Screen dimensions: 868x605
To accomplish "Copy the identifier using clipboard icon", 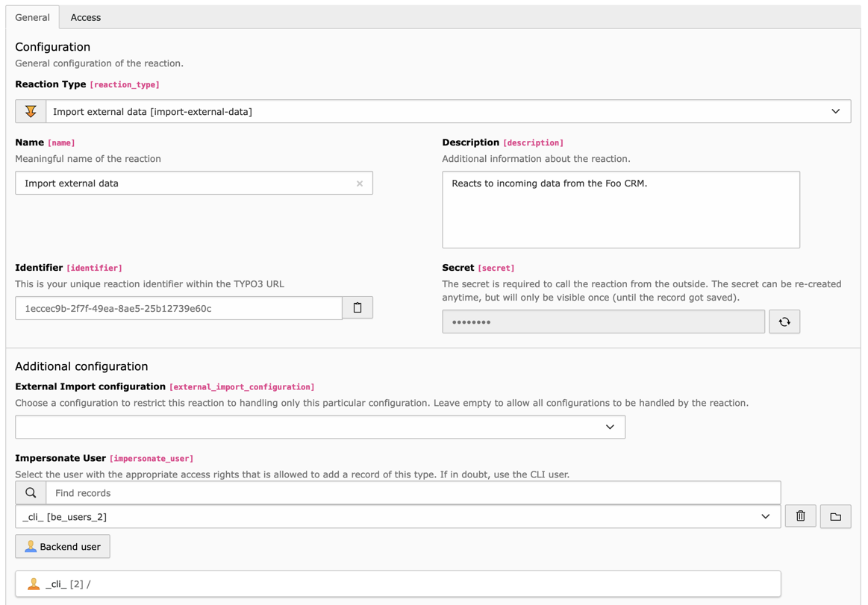I will click(357, 308).
